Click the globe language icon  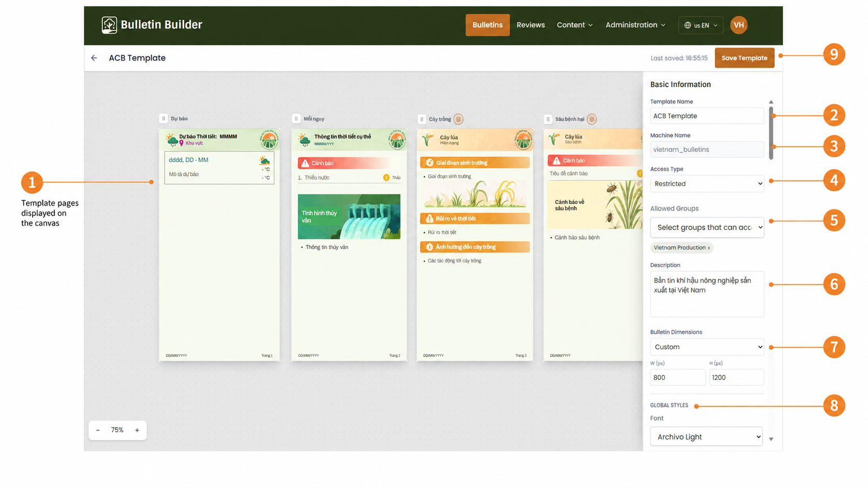click(687, 25)
